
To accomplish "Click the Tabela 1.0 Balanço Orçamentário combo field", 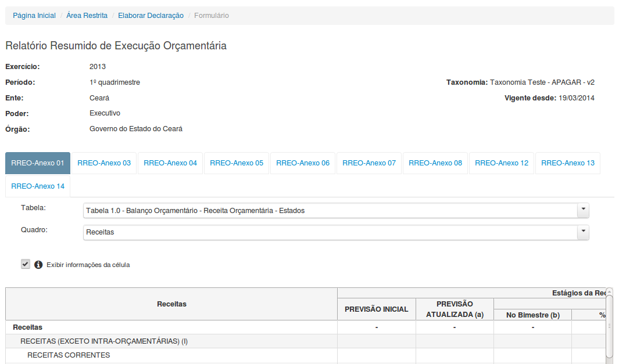I will (x=330, y=210).
